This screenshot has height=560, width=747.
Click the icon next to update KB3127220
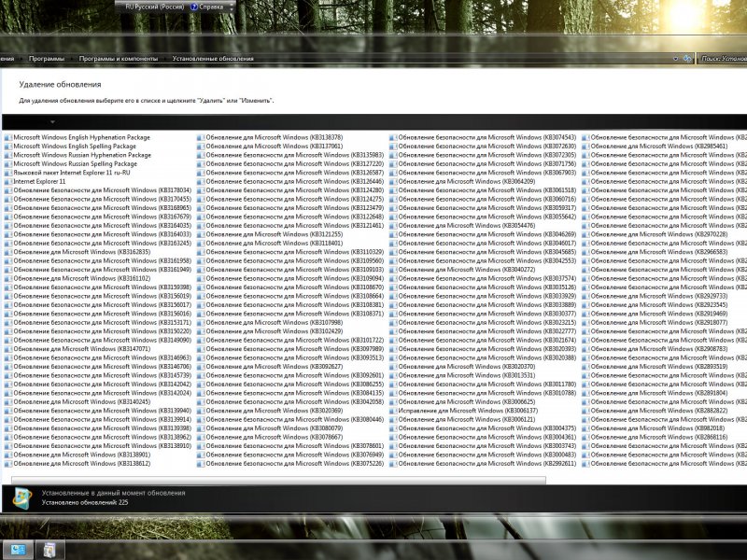(201, 164)
